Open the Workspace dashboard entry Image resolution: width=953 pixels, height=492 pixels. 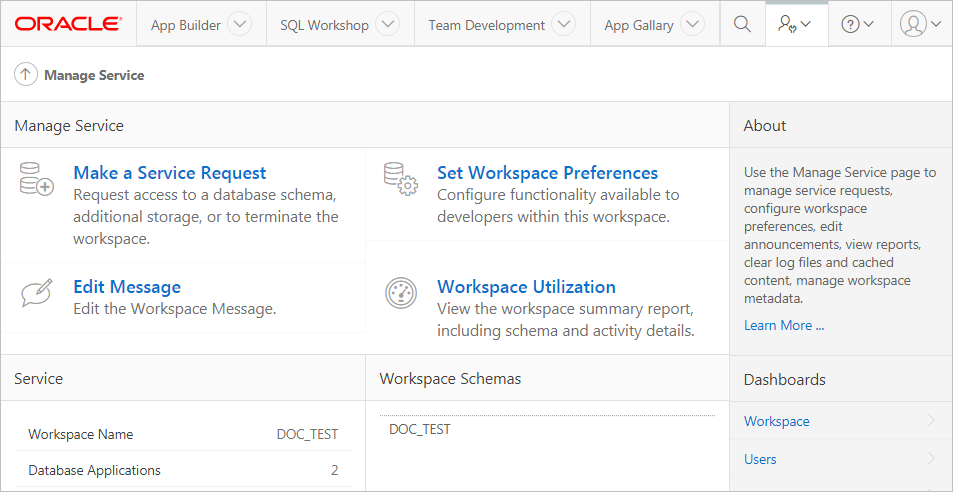tap(777, 421)
